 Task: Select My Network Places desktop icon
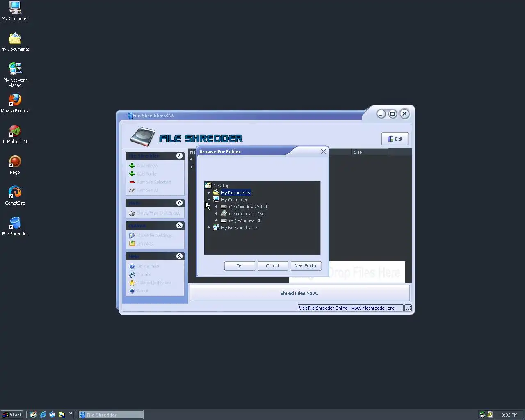pyautogui.click(x=15, y=75)
